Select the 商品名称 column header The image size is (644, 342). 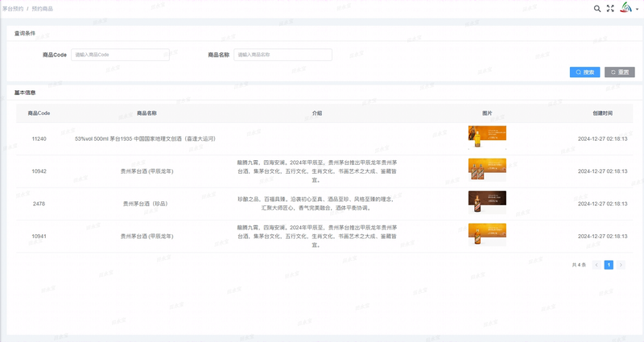point(147,113)
